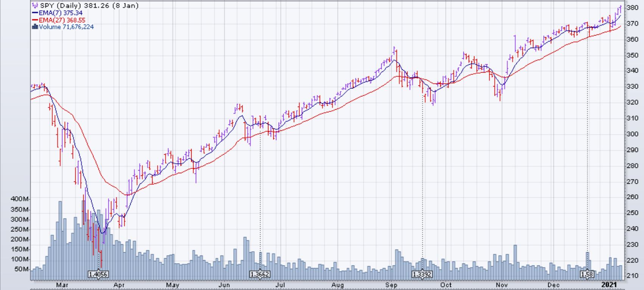This screenshot has height=290, width=644.
Task: Select the 1.58 marker label near 2021
Action: 587,274
